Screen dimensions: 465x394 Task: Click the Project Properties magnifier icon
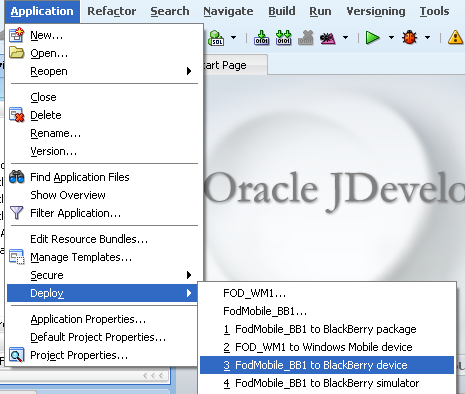17,355
